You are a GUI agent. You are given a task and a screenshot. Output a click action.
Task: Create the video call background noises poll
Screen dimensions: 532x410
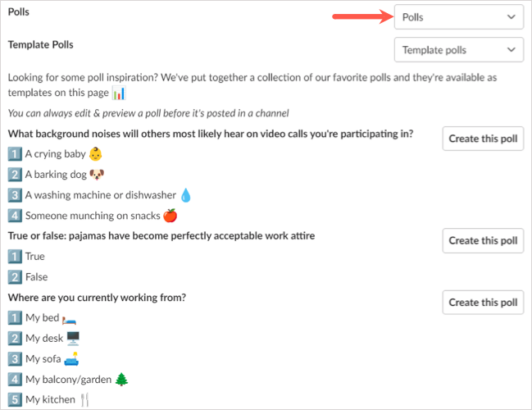483,139
